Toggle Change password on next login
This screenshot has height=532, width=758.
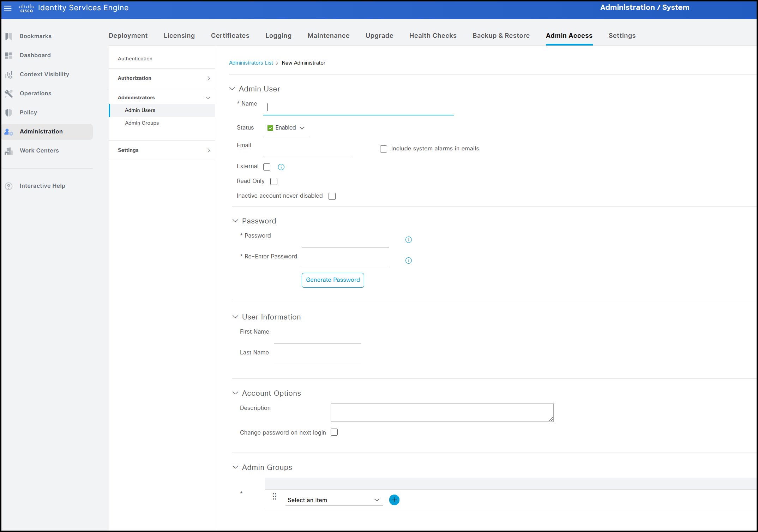[x=334, y=432]
